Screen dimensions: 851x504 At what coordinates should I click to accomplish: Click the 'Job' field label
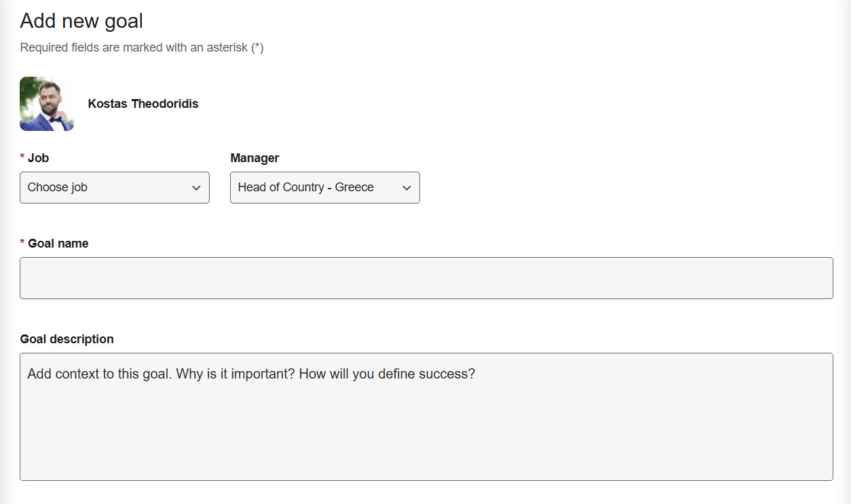click(39, 158)
